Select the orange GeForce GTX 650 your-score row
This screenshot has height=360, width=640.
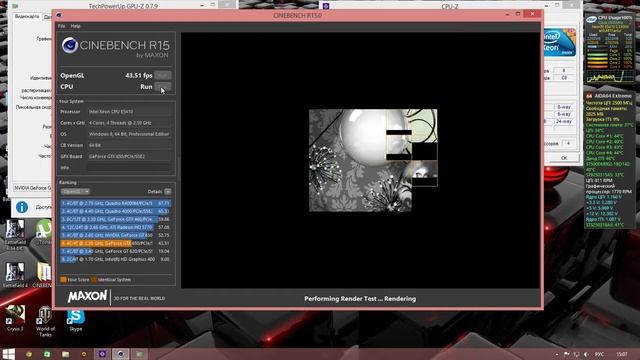coord(116,243)
